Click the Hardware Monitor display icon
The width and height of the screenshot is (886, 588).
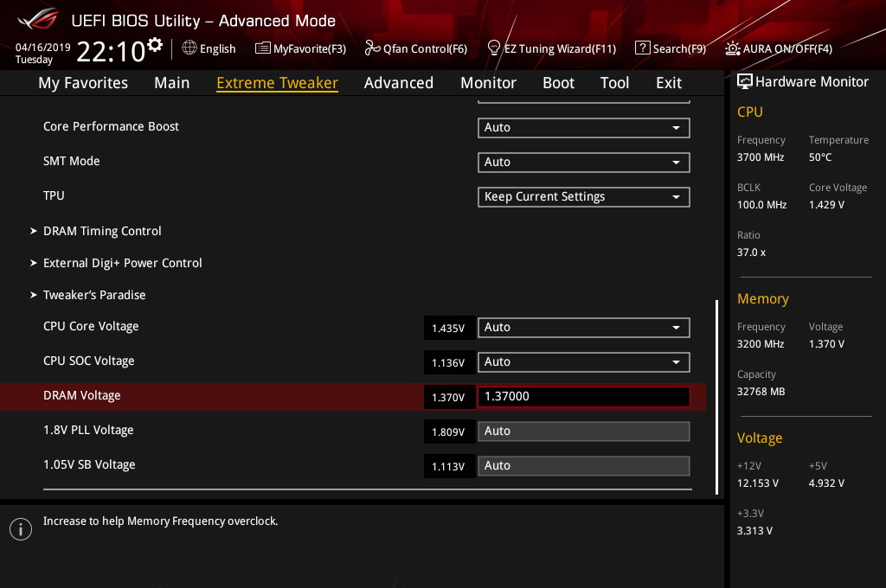coord(745,81)
